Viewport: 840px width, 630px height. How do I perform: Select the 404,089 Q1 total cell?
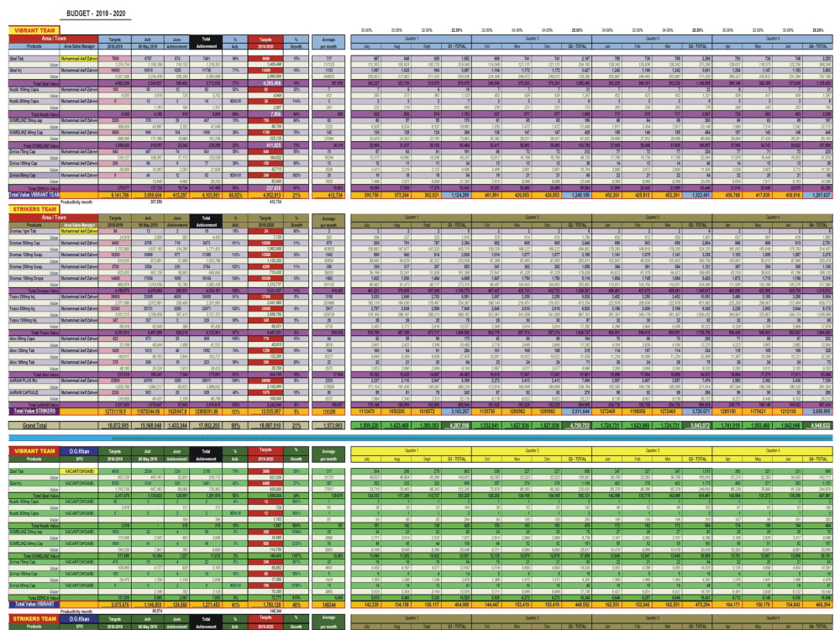(x=456, y=604)
